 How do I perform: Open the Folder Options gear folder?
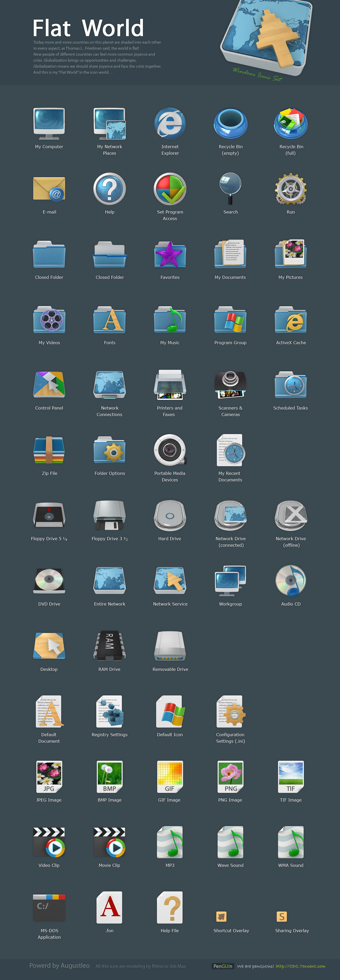110,450
